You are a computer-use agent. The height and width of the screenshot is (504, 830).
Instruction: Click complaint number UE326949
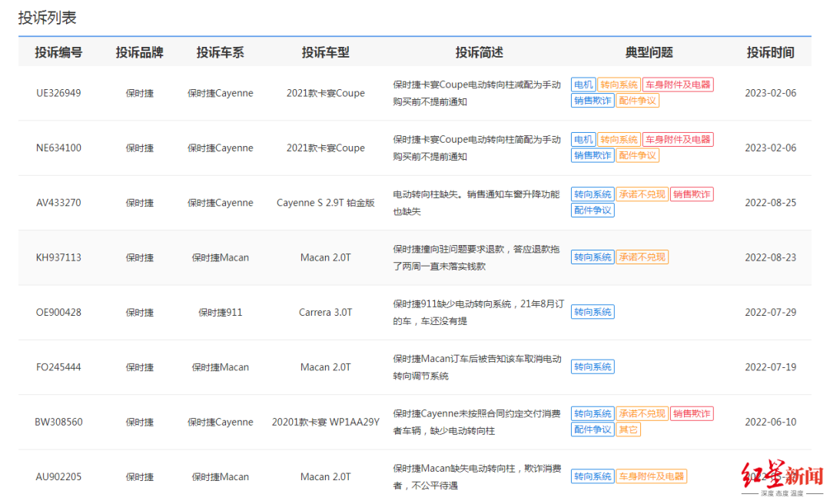[x=58, y=93]
